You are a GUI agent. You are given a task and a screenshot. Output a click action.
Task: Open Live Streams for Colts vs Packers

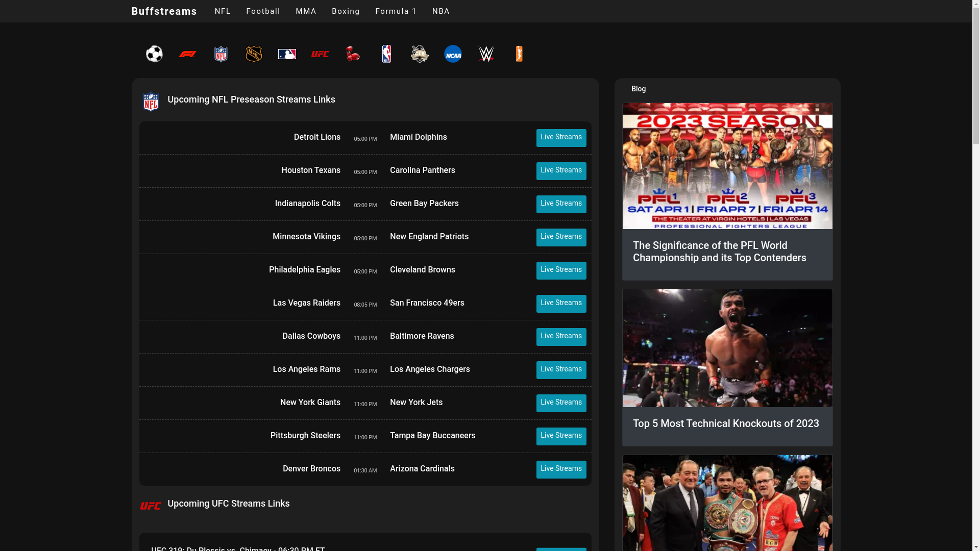click(561, 204)
